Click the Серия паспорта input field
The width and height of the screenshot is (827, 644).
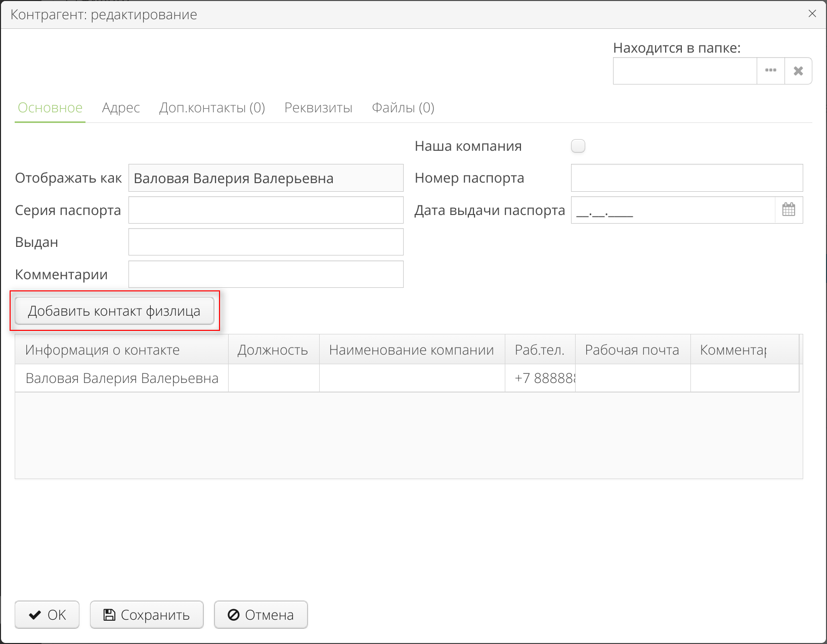pos(266,210)
